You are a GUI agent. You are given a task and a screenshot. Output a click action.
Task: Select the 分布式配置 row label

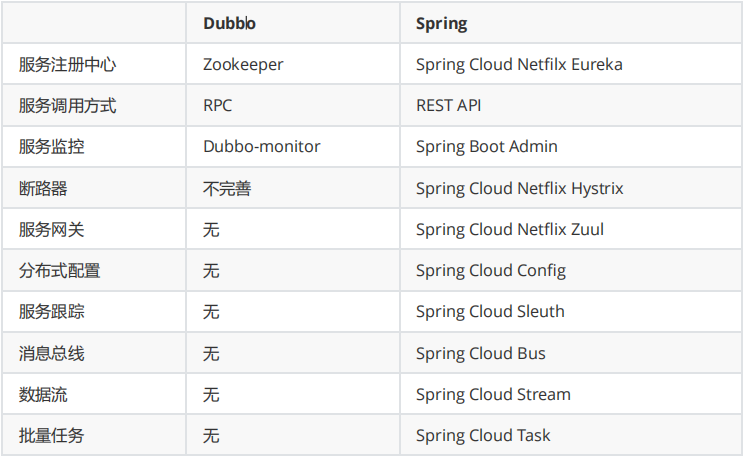pyautogui.click(x=59, y=270)
